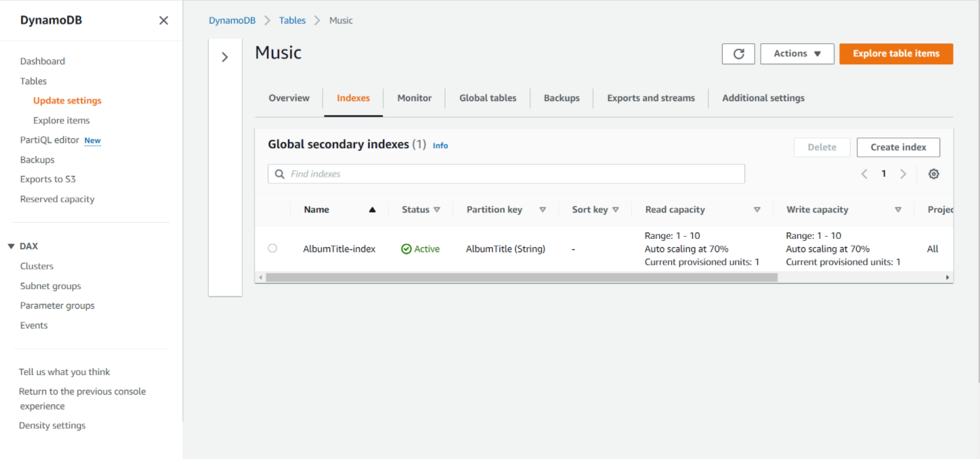Click the Create index button
The width and height of the screenshot is (980, 459).
pos(898,147)
